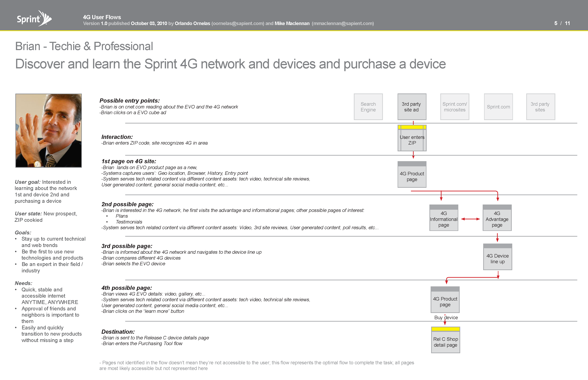Click the Possible entry points heading
This screenshot has width=588, height=380.
point(130,101)
